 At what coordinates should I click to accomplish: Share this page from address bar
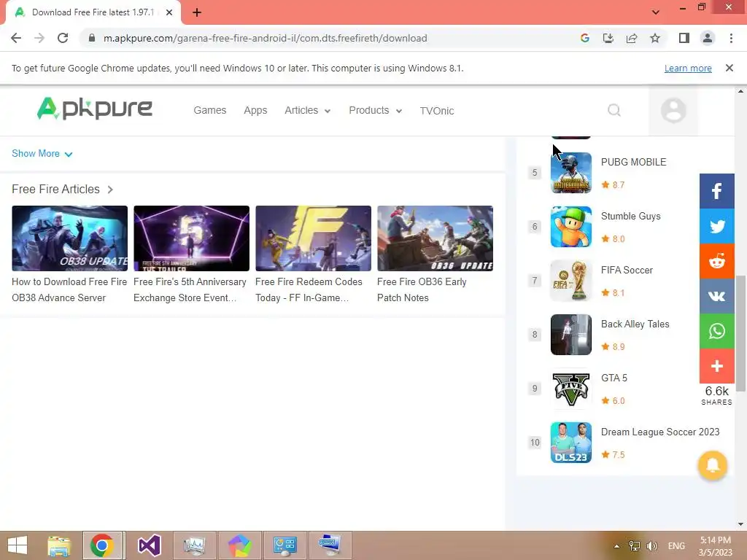(x=632, y=38)
